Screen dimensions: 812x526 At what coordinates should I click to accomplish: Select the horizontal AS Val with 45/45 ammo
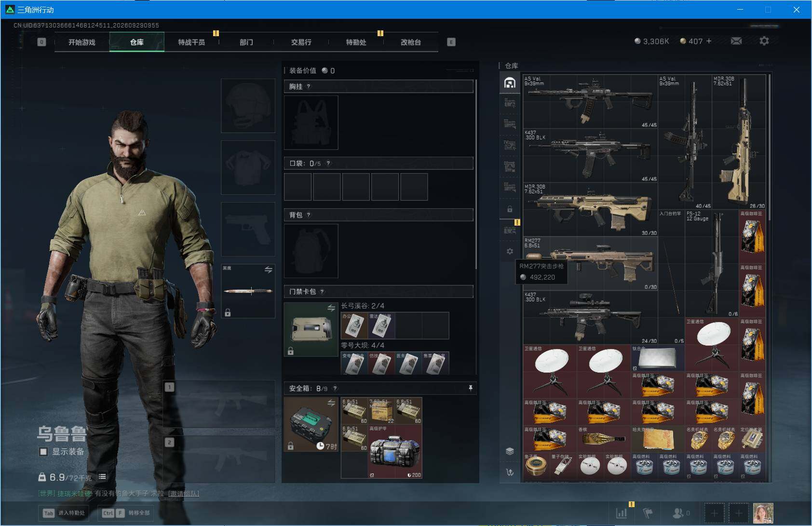pos(591,101)
